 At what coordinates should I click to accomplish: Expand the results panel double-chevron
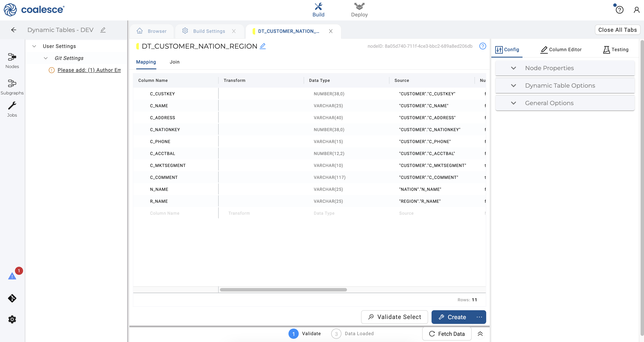[x=480, y=334]
